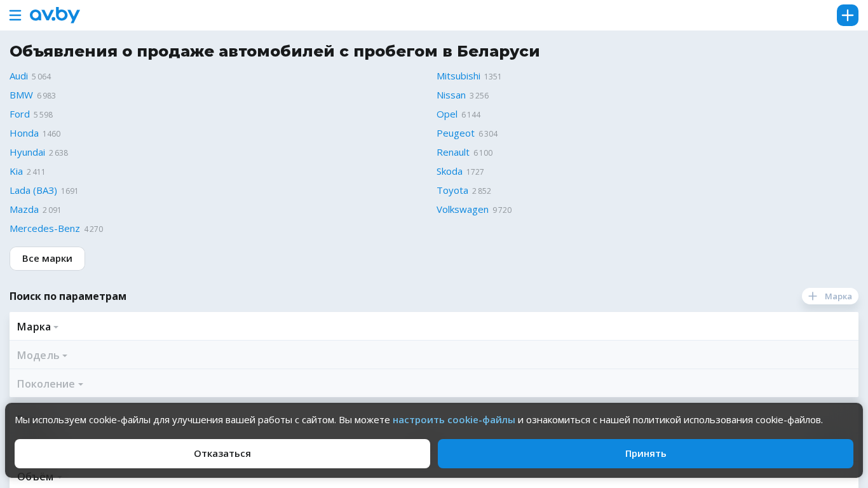Accept cookies with Принять button
The width and height of the screenshot is (868, 488).
pyautogui.click(x=645, y=454)
